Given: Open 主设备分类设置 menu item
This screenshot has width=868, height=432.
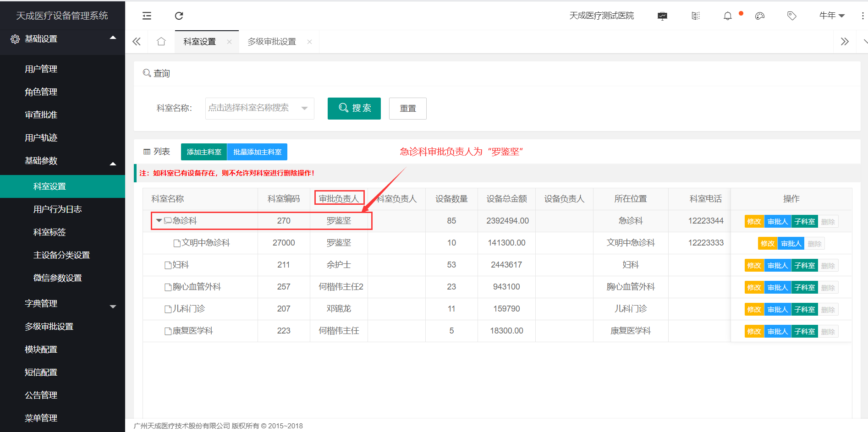Looking at the screenshot, I should (x=61, y=255).
